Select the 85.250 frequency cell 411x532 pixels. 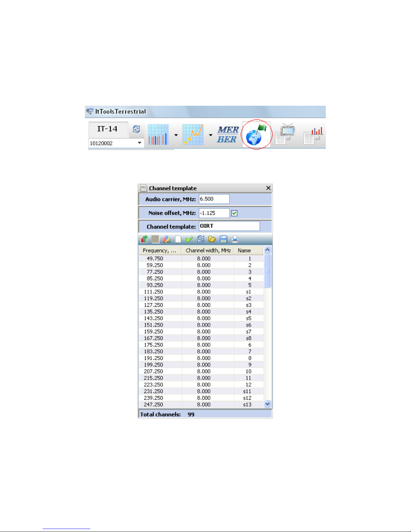click(160, 279)
